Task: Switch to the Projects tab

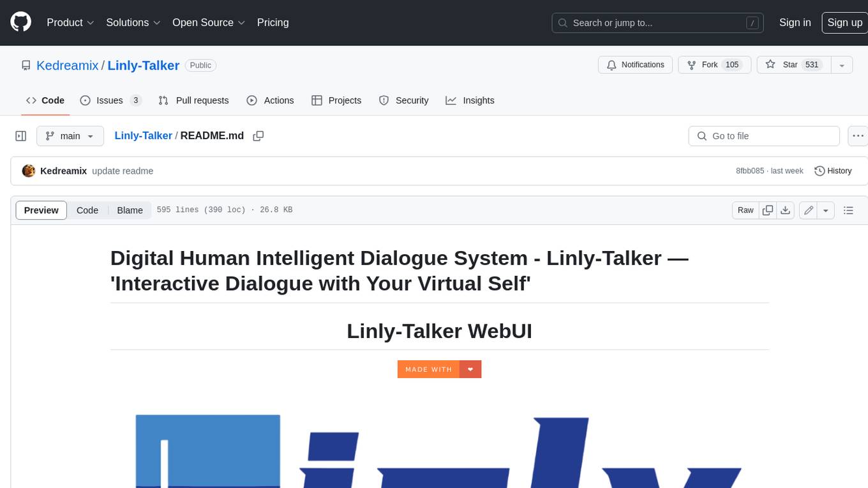Action: click(336, 100)
